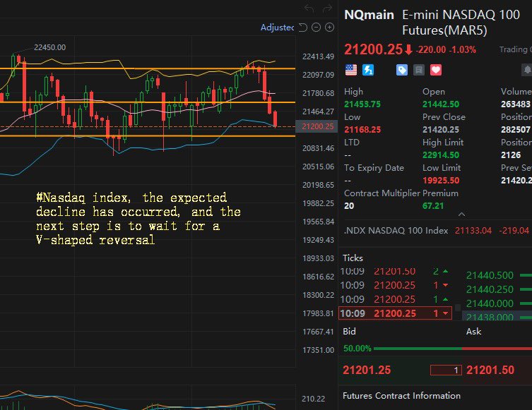Click the Low value 21168.25

click(x=362, y=130)
